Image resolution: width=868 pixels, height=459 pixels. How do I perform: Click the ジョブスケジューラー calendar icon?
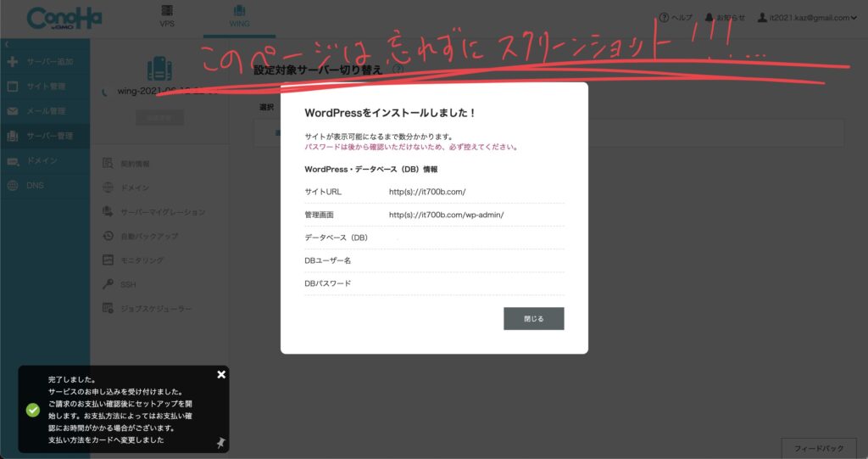(x=108, y=308)
